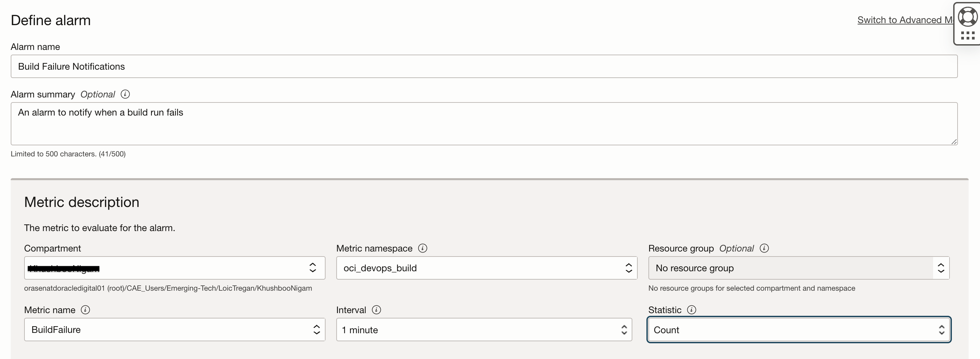Click into the Alarm name field
The image size is (980, 359).
(x=484, y=66)
